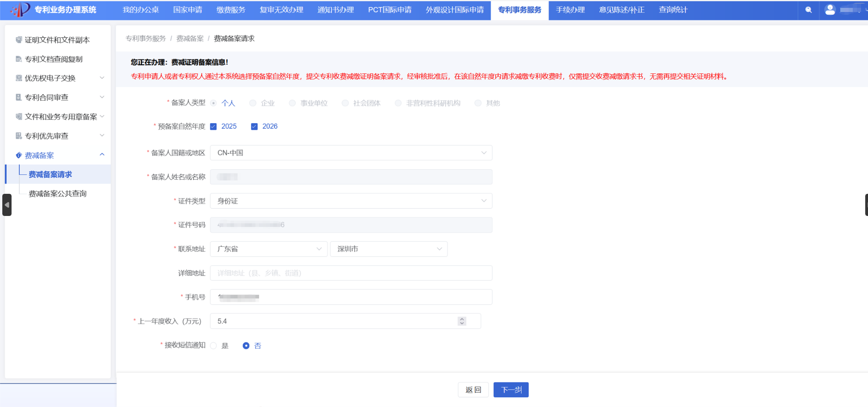This screenshot has width=868, height=407.
Task: Expand 专利合同审查 submenu chevron
Action: tap(102, 97)
